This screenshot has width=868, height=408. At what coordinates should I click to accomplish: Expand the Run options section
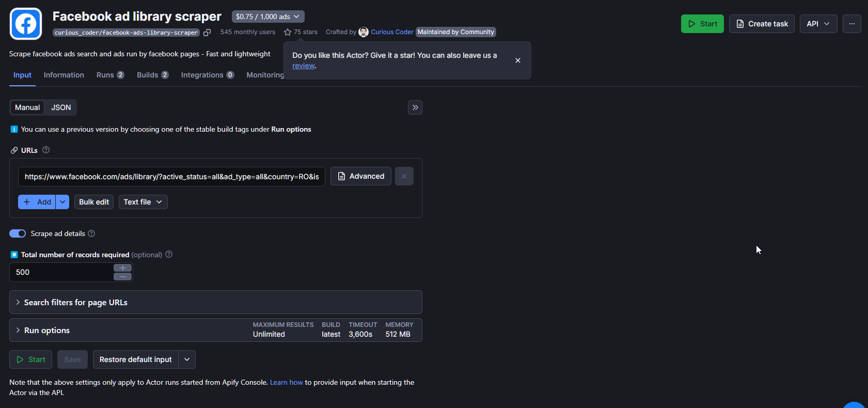click(x=46, y=330)
